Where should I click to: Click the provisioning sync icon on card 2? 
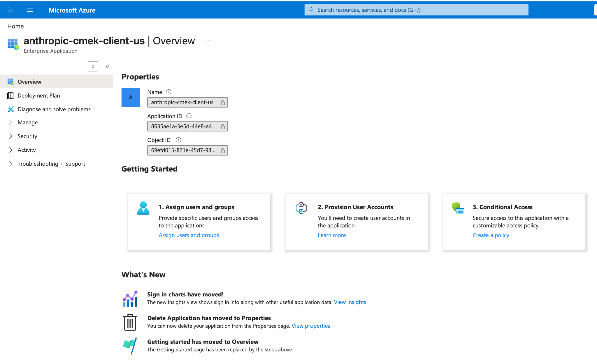click(301, 208)
